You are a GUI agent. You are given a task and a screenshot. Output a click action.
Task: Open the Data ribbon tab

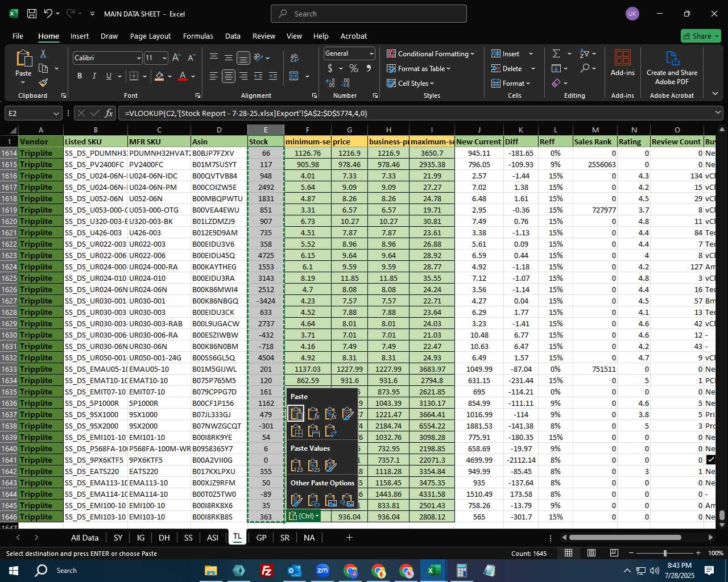(233, 36)
